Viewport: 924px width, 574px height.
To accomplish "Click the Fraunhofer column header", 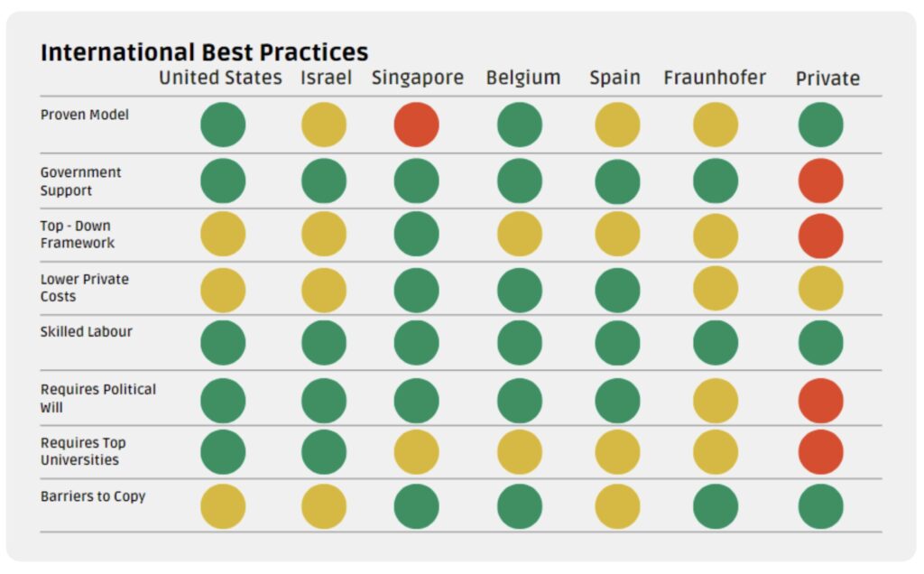I will (715, 78).
